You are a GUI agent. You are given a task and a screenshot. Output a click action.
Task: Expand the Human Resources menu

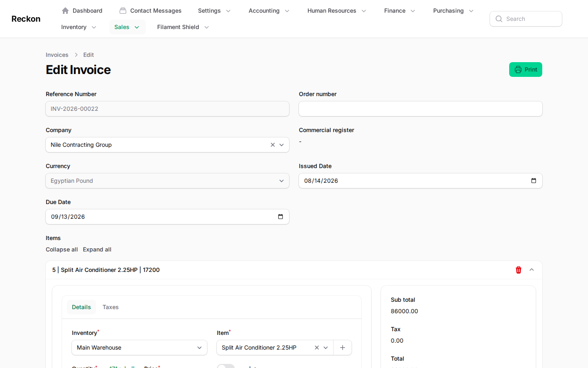coord(337,11)
